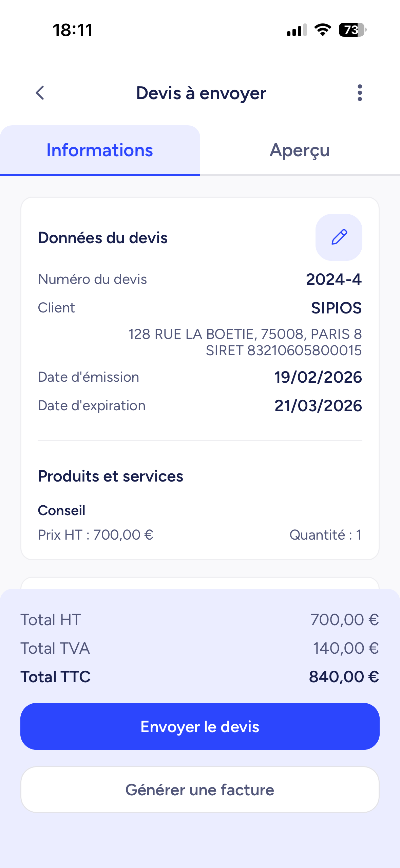Select the quote number 2024-4
Image resolution: width=400 pixels, height=868 pixels.
tap(334, 279)
